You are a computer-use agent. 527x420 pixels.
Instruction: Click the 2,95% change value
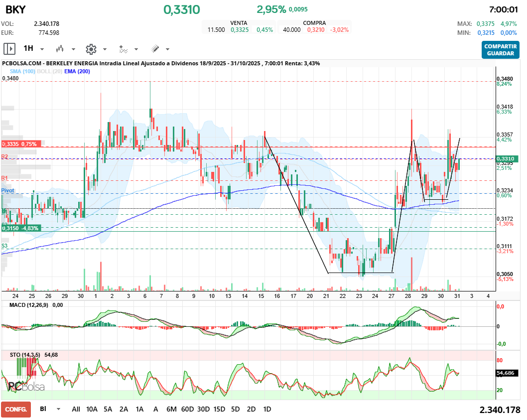coord(271,9)
